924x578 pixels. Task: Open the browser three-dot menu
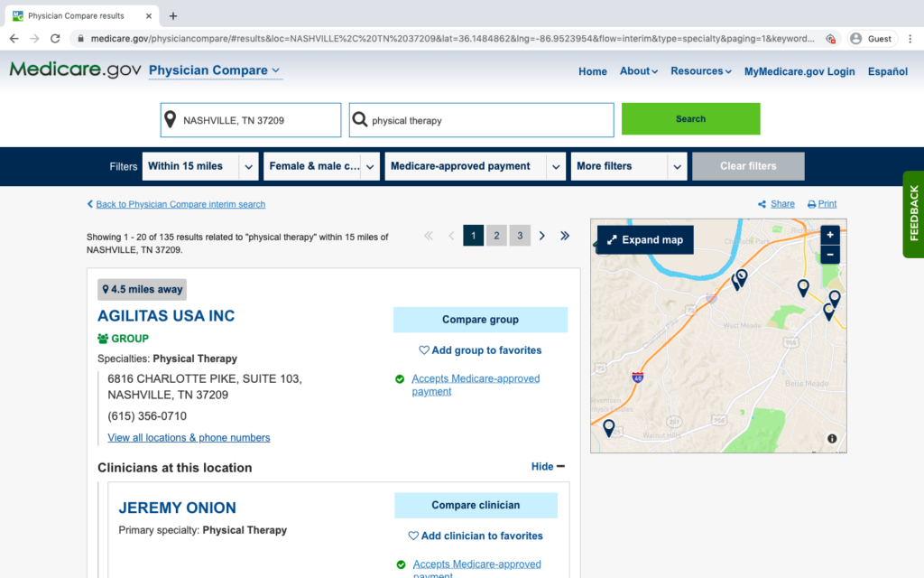click(910, 38)
